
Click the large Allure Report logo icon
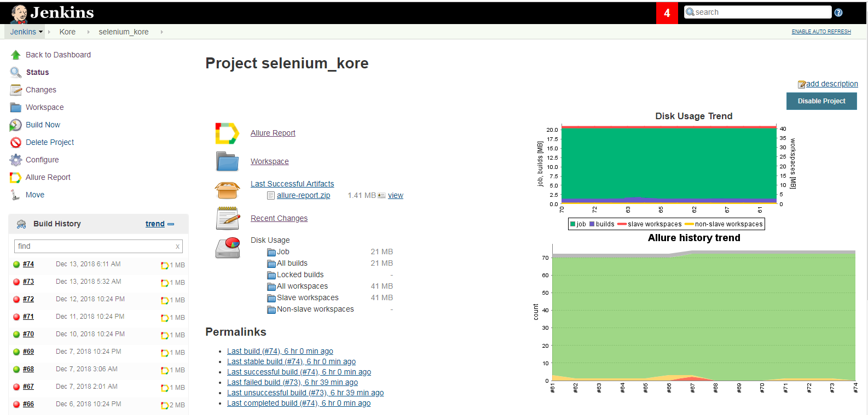click(x=227, y=133)
